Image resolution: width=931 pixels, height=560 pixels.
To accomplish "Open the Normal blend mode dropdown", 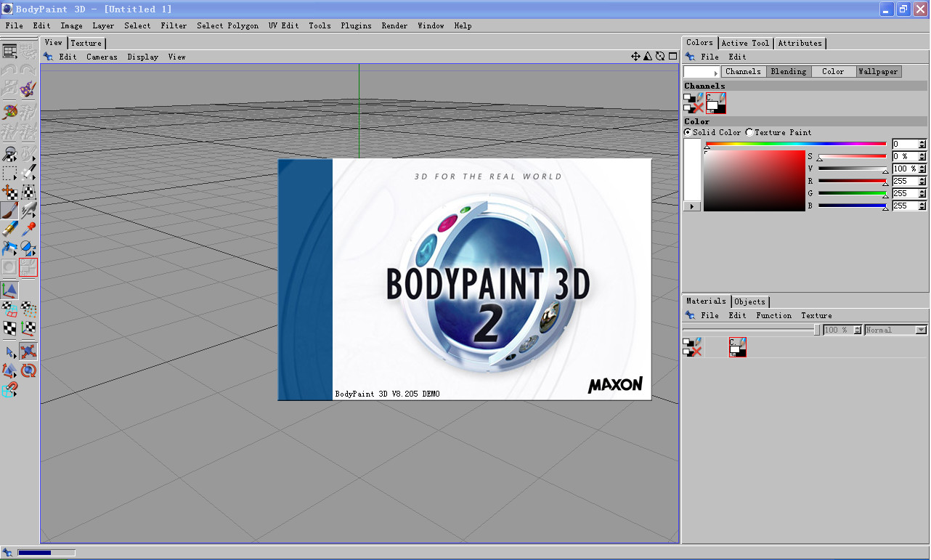I will click(x=895, y=330).
